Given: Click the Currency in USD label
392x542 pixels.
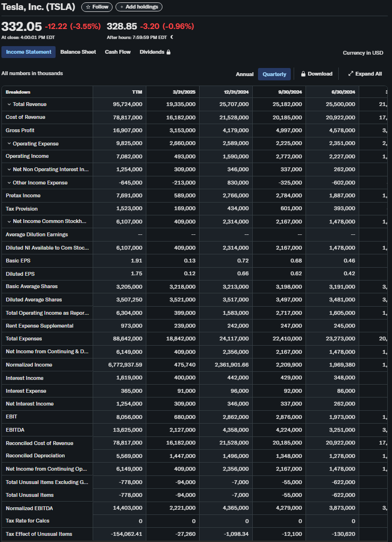Looking at the screenshot, I should [x=363, y=53].
